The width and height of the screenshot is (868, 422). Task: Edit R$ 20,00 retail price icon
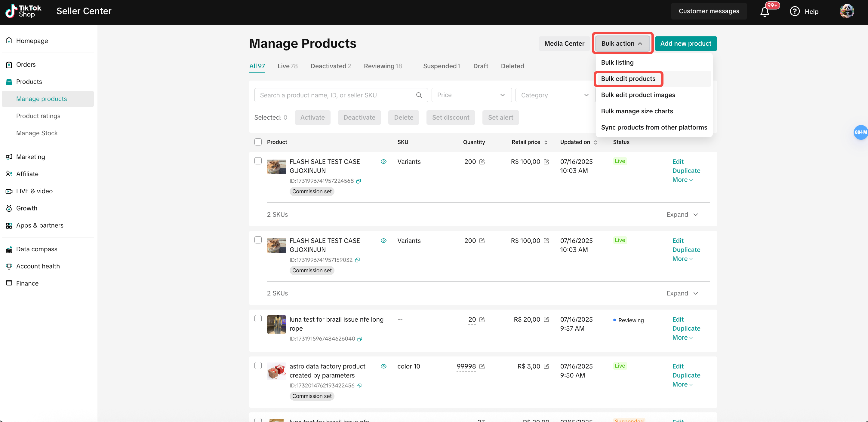pyautogui.click(x=546, y=320)
